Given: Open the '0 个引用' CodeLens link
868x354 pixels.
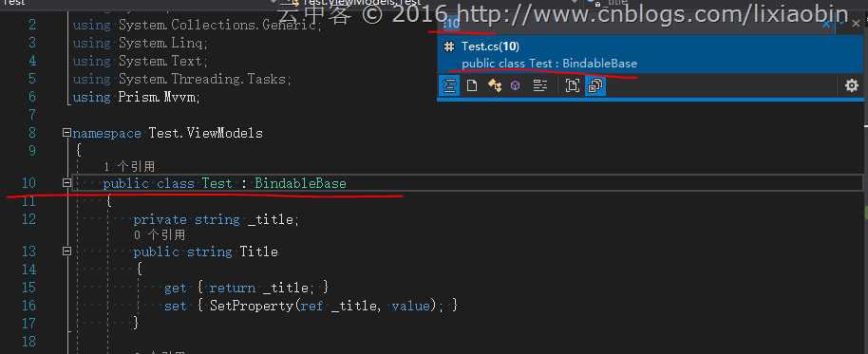Looking at the screenshot, I should 160,235.
